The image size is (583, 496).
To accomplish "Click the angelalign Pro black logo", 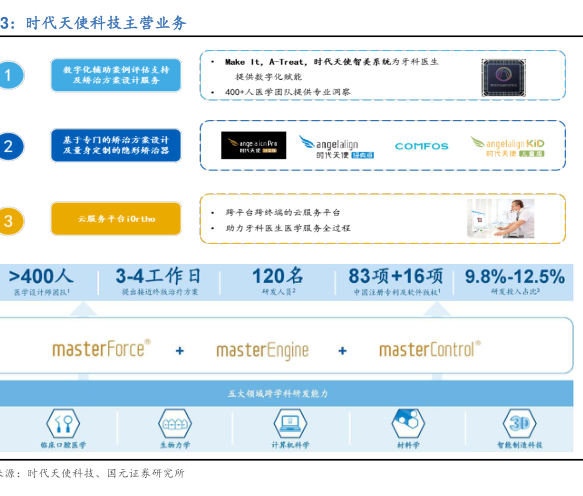I will 254,145.
